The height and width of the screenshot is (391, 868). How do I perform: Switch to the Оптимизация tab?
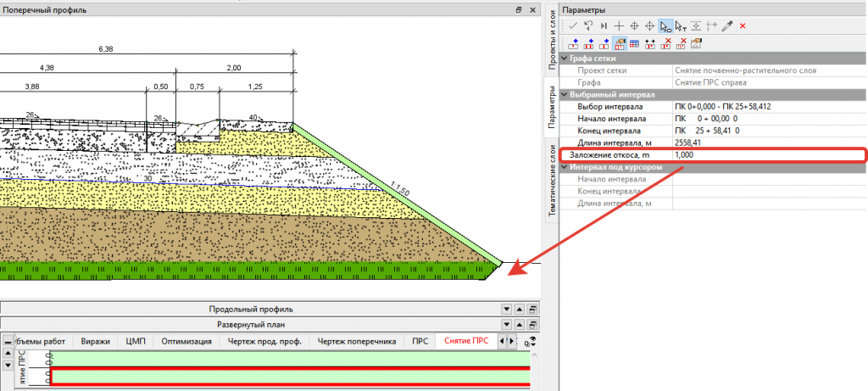coord(186,341)
